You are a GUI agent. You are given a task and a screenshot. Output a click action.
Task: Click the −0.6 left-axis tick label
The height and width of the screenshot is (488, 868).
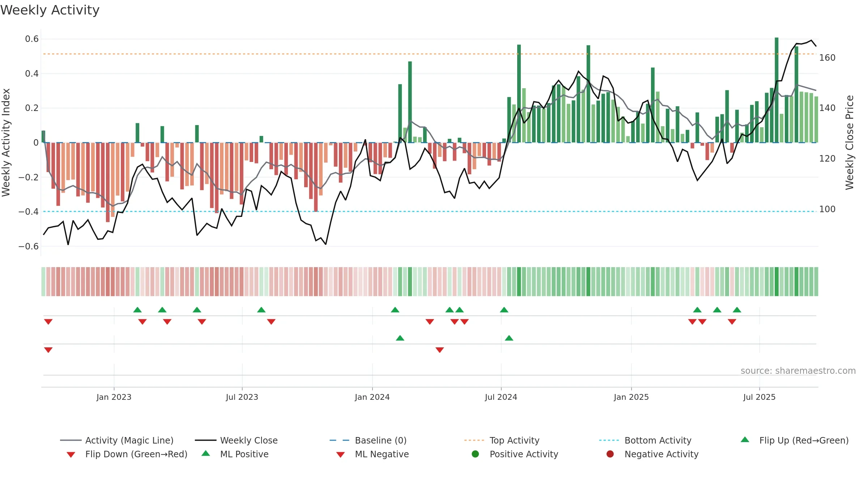[x=29, y=247]
